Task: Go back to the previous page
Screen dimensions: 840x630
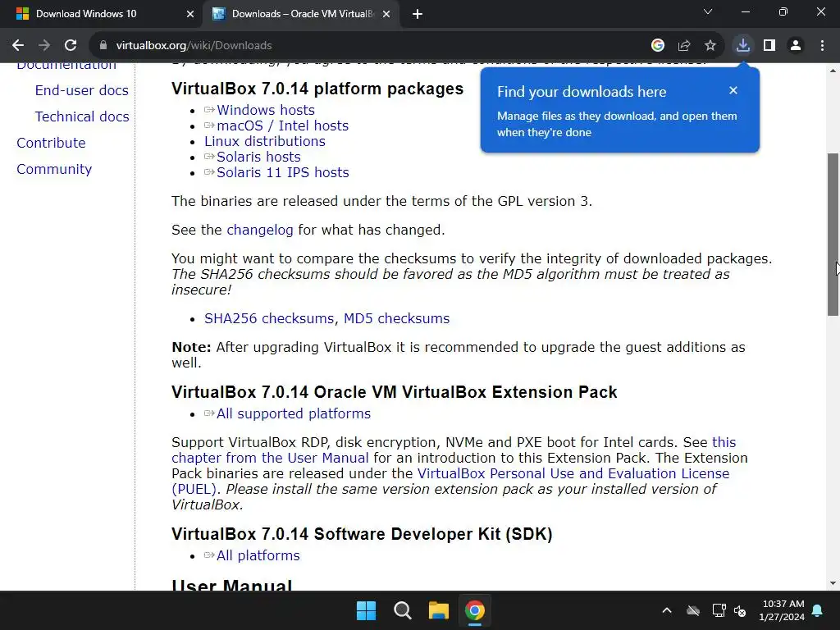Action: click(x=18, y=46)
